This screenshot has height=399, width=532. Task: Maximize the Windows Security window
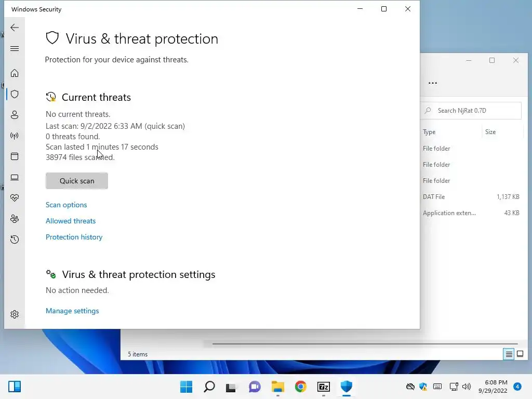pyautogui.click(x=384, y=9)
